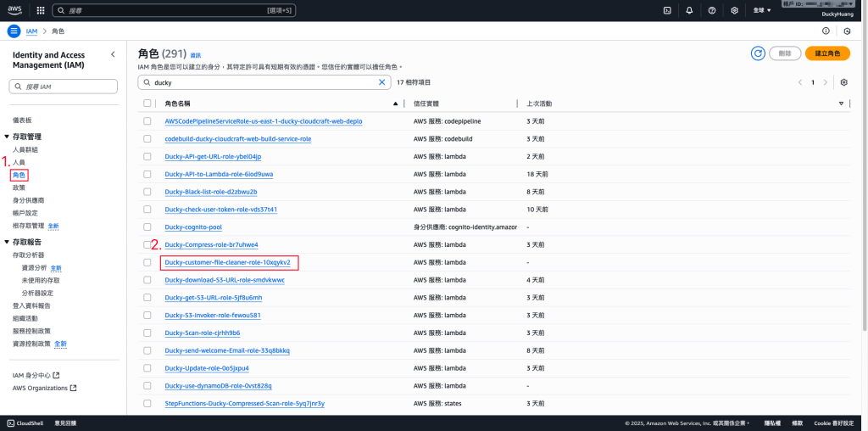Click the roles filter field containing ducky
Viewport: 868px width, 431px height.
[264, 82]
